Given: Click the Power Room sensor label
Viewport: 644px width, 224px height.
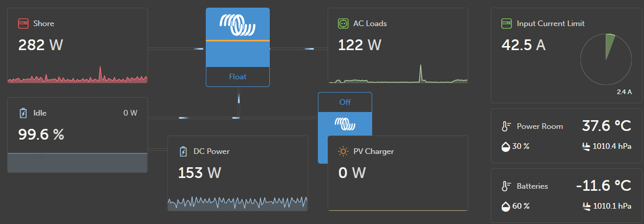Looking at the screenshot, I should tap(540, 126).
